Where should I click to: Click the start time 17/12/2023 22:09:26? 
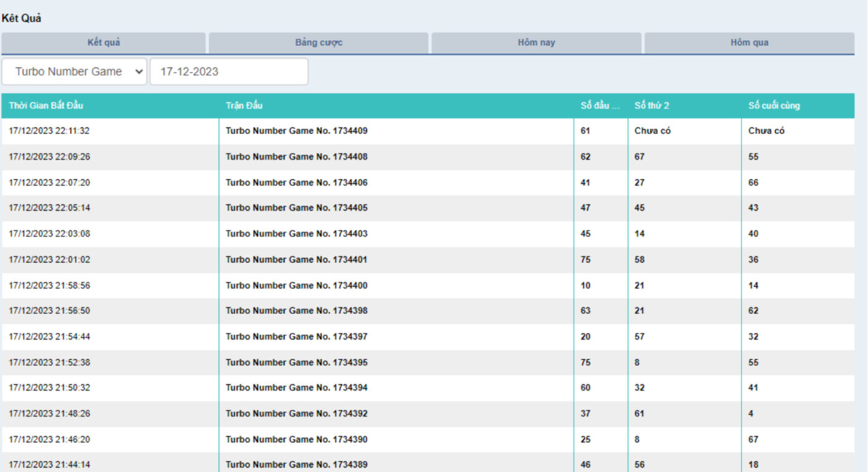pyautogui.click(x=49, y=157)
